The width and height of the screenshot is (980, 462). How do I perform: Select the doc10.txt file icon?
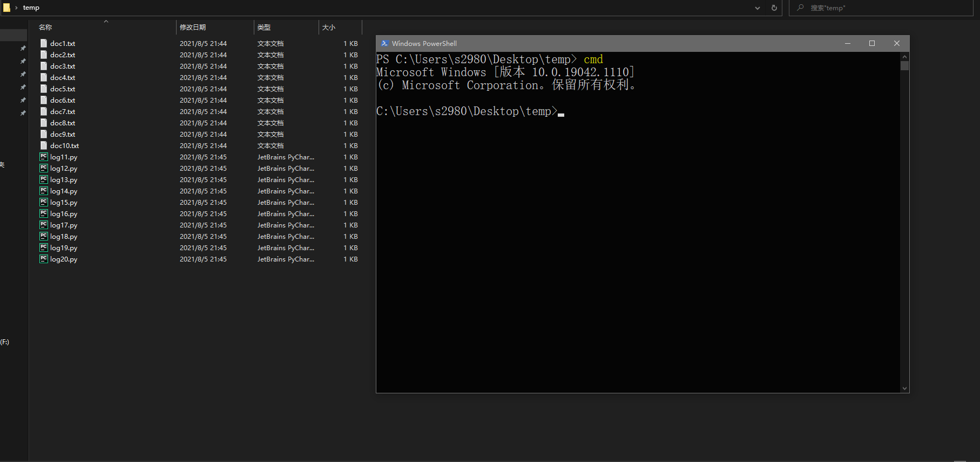(x=44, y=145)
